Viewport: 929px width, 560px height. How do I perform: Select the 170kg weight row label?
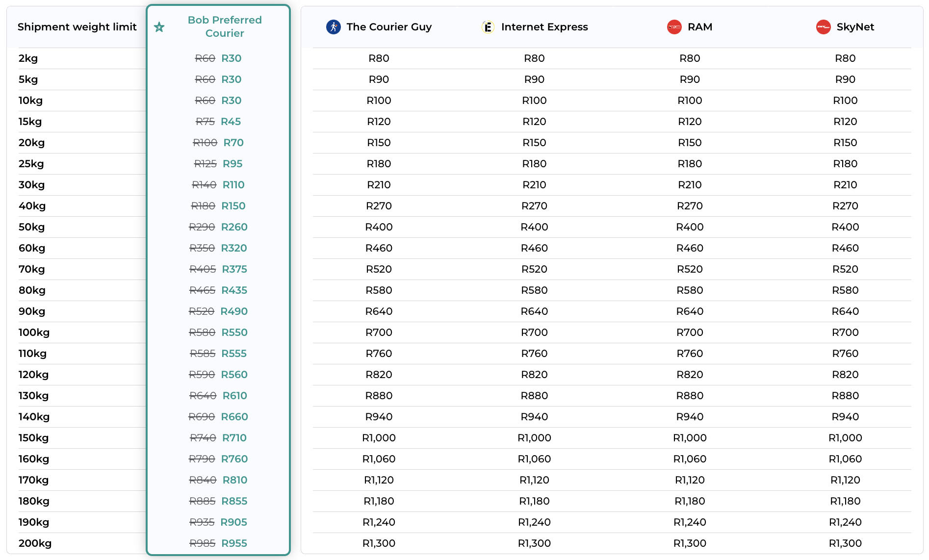click(33, 480)
